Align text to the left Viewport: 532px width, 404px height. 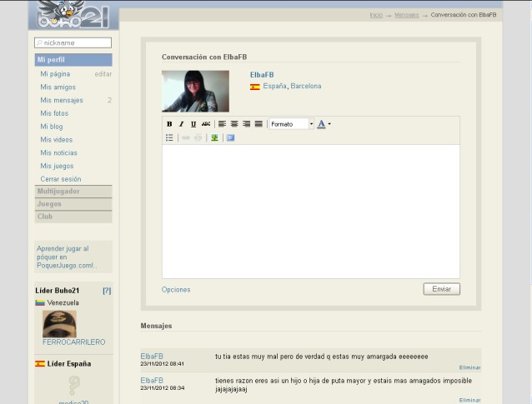pyautogui.click(x=222, y=124)
